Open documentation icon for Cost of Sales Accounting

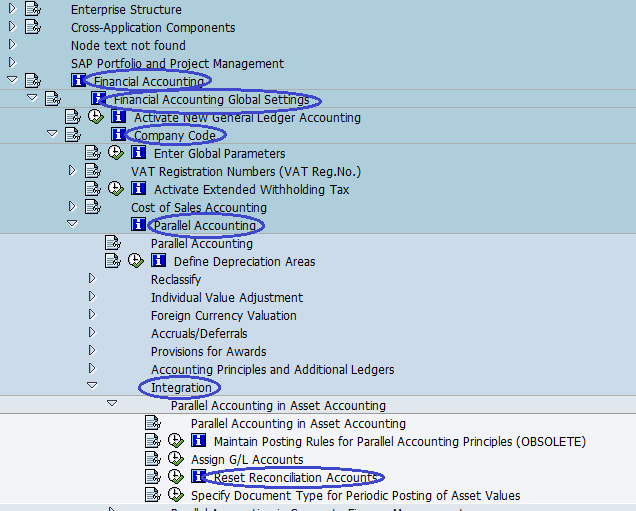coord(93,207)
